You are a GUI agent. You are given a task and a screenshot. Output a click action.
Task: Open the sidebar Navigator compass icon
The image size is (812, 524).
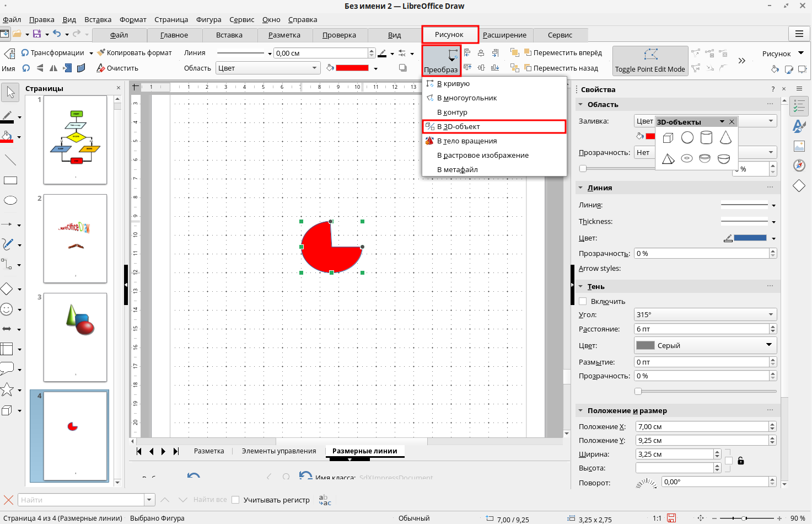click(799, 165)
